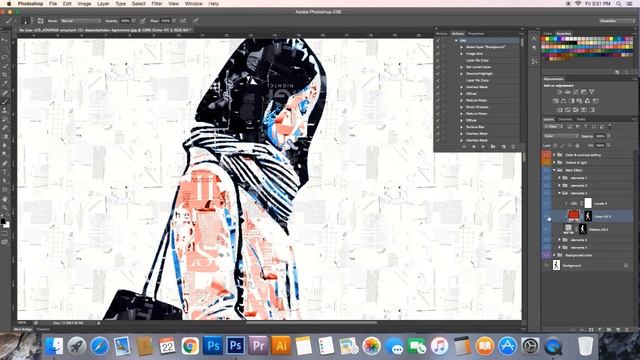Screen dimensions: 640x360
Task: Add a Curves adjustment
Action: (576, 92)
